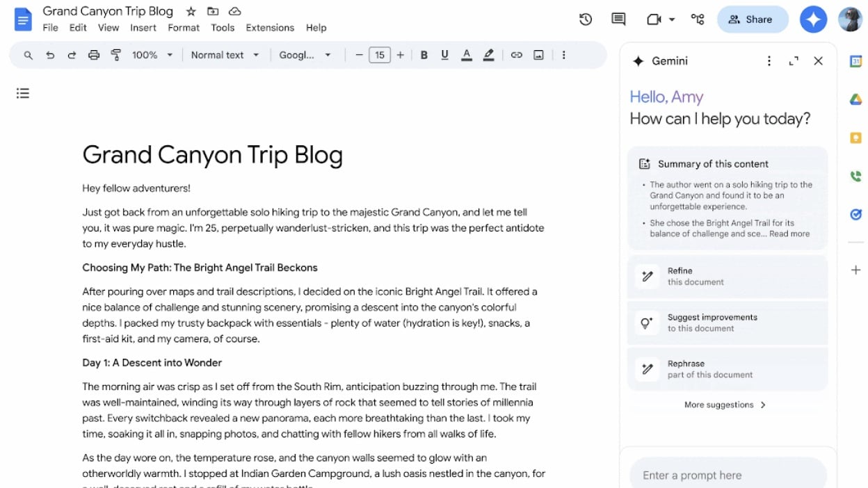The height and width of the screenshot is (488, 868).
Task: Select the paint format tool
Action: [115, 55]
